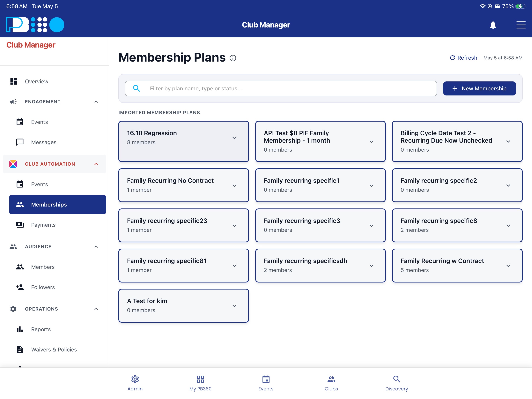The width and height of the screenshot is (532, 399).
Task: Click Clubs people icon in bottom bar
Action: click(x=331, y=379)
